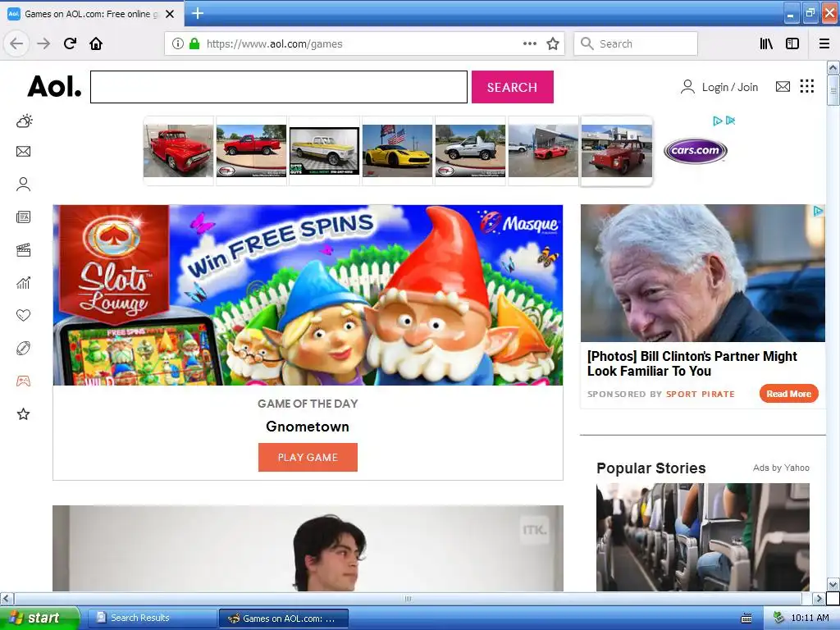840x630 pixels.
Task: Switch to Search Results taskbar window
Action: [152, 619]
